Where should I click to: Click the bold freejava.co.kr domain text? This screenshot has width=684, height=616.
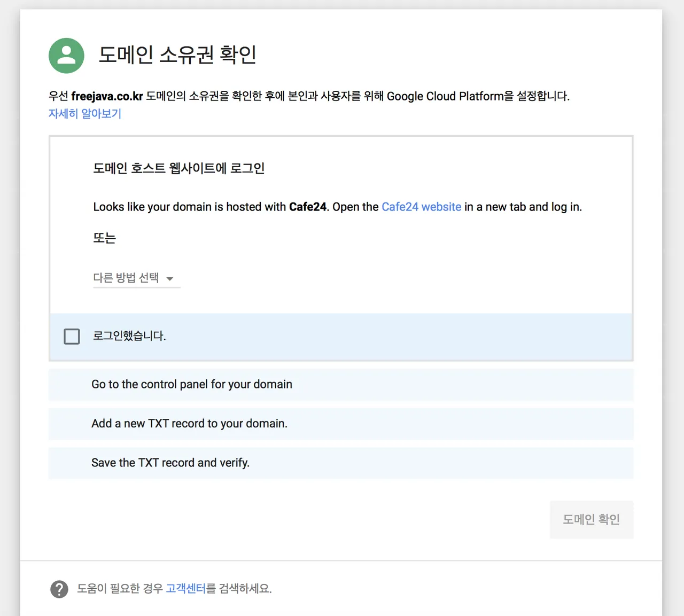[x=107, y=96]
